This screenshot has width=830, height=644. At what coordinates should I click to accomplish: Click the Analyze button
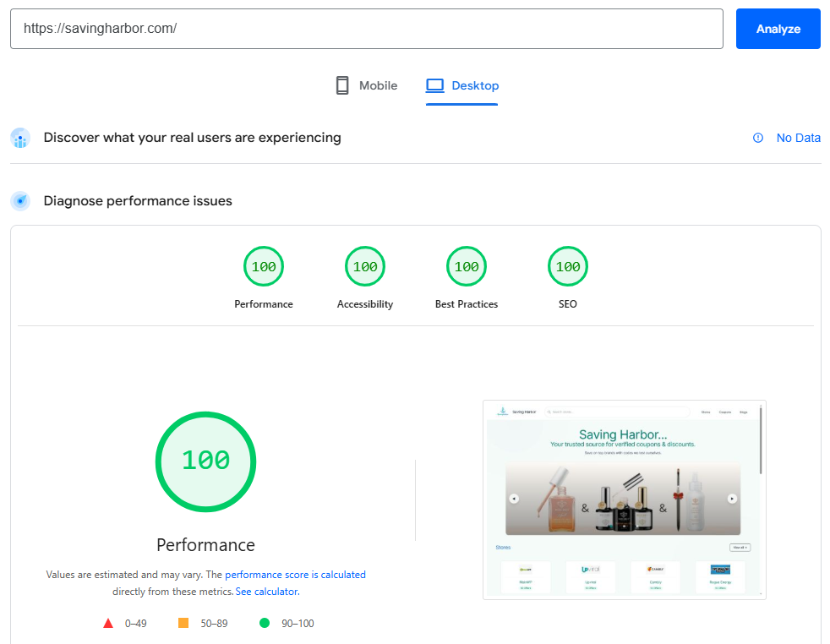point(778,29)
